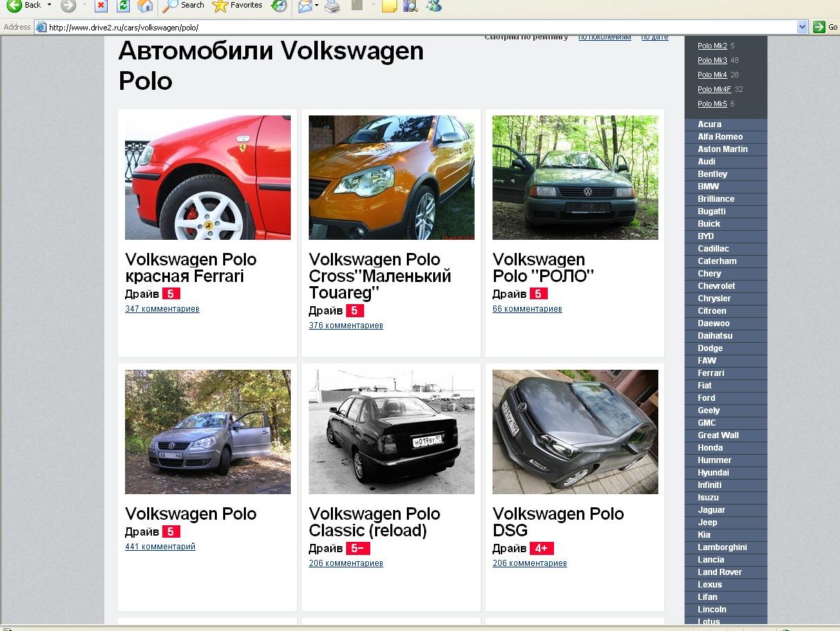
Task: Open 206 комментариев under Polo DSG
Action: (x=530, y=563)
